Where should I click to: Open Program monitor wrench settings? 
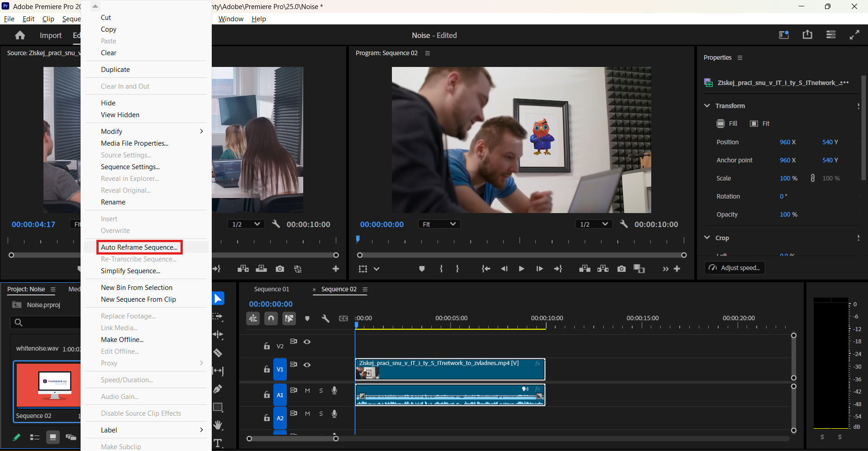pyautogui.click(x=624, y=224)
